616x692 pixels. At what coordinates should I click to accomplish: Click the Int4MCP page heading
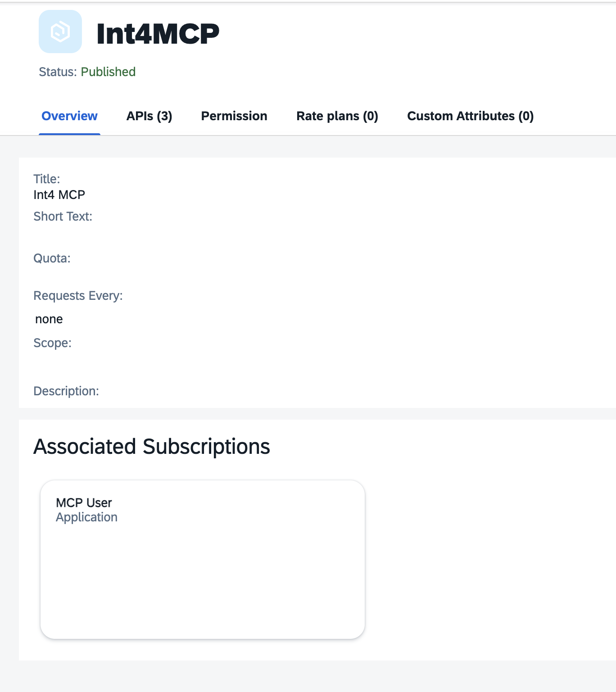pos(158,34)
